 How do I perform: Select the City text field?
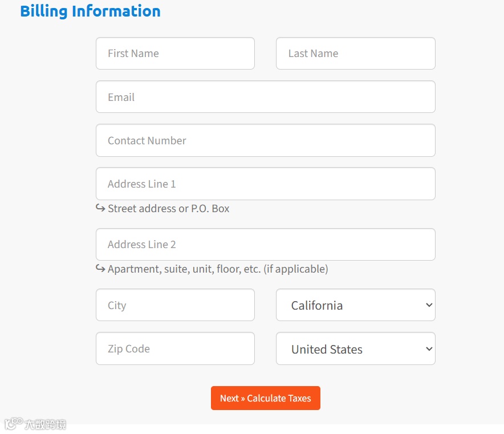[175, 305]
